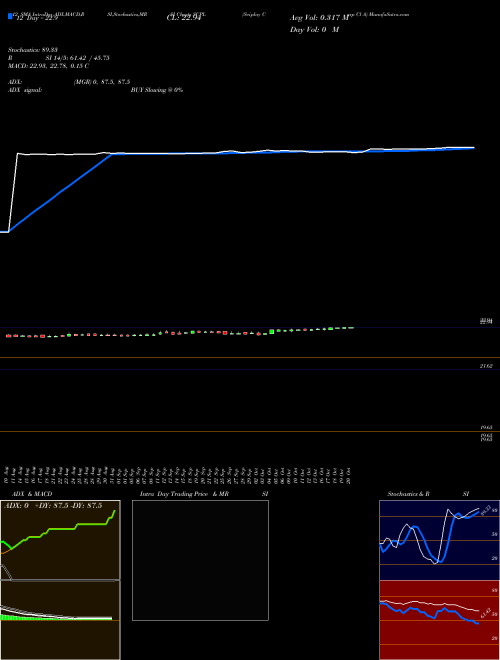
Task: Select the 'Stochastics: 89.33' reading
Action: pos(33,50)
